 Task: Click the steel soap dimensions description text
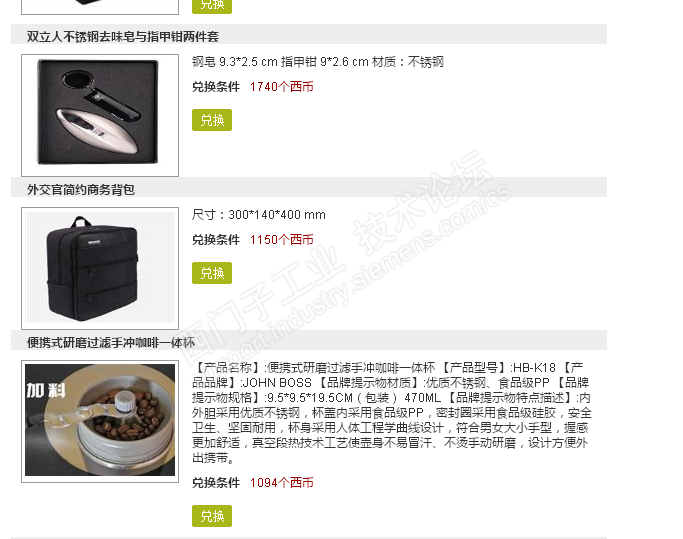click(x=318, y=62)
